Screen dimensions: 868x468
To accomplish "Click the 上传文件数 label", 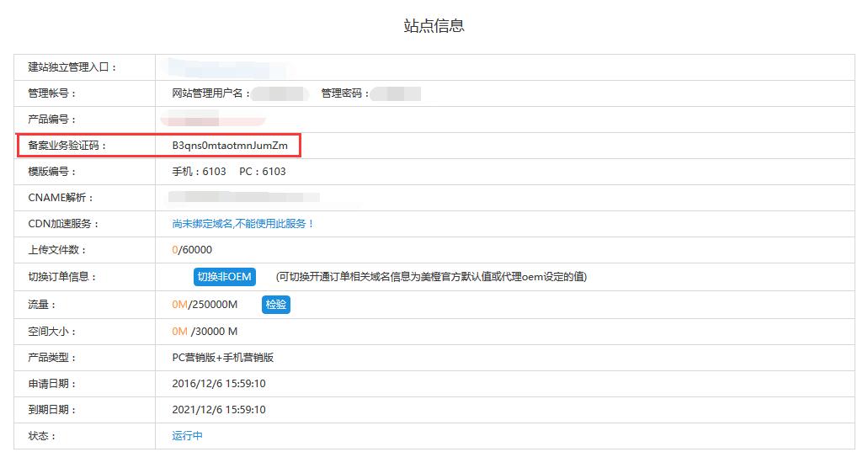I will 57,249.
